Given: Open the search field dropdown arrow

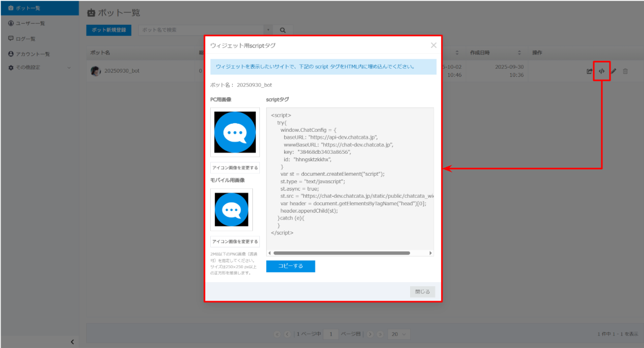Looking at the screenshot, I should 269,29.
